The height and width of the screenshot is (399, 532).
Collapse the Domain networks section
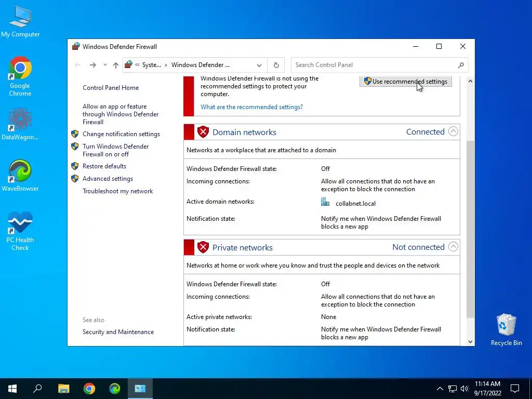453,131
